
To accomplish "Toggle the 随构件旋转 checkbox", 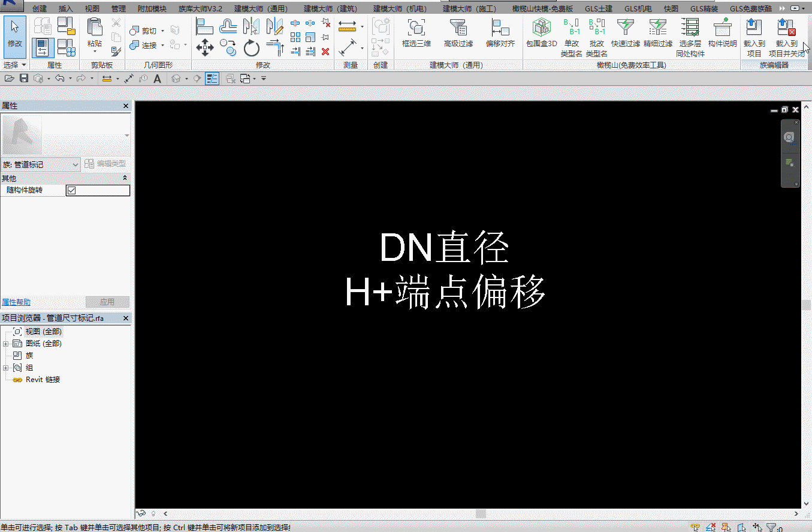I will coord(71,190).
